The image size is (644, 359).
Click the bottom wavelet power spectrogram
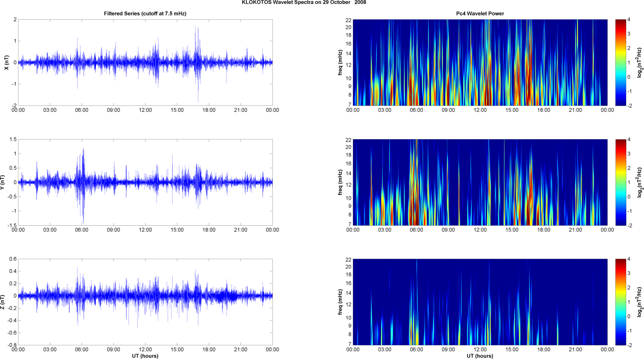480,302
